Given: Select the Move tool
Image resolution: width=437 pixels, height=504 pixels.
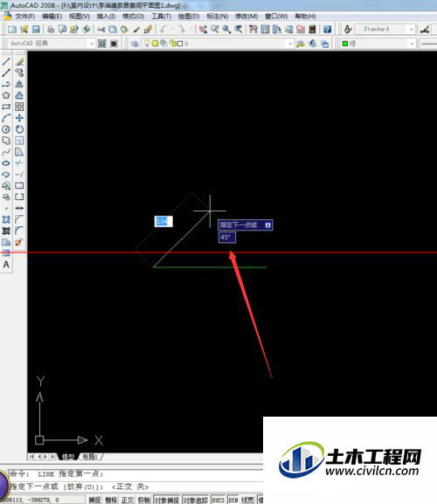Looking at the screenshot, I should click(x=19, y=118).
